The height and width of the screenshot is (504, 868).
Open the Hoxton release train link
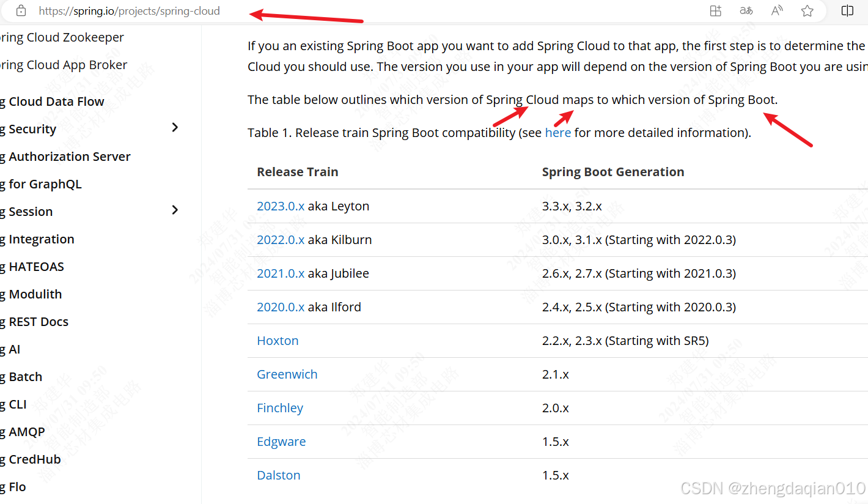click(278, 341)
